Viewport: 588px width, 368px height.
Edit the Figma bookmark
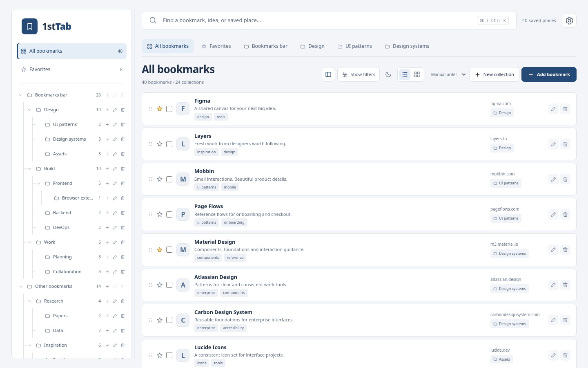553,109
